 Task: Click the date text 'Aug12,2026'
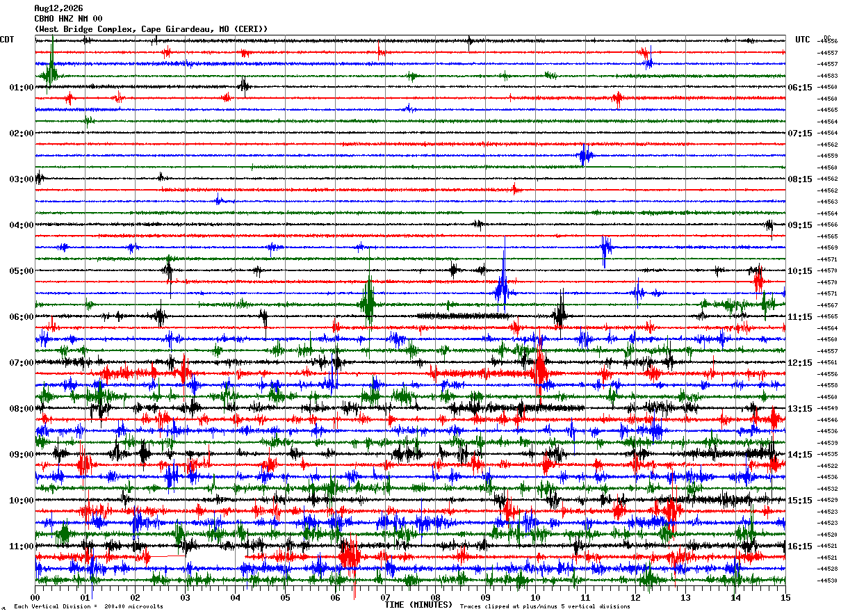point(58,8)
